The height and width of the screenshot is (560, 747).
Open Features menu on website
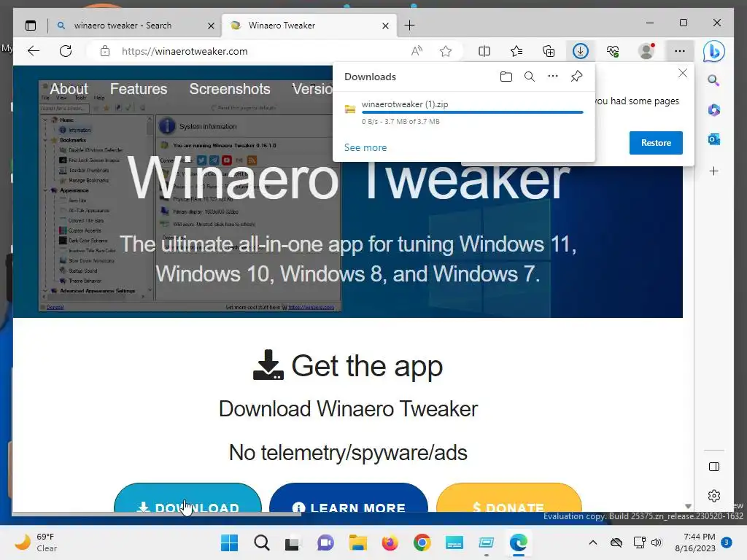(x=139, y=88)
